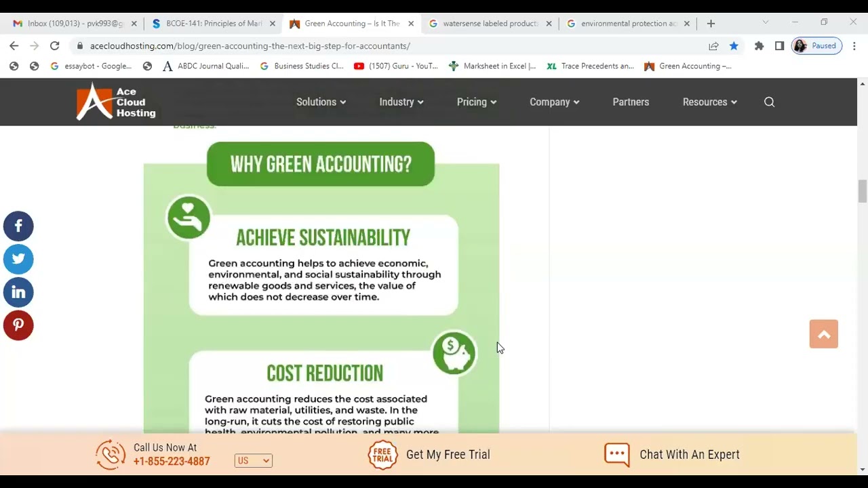Call the +1-855-223-4887 number link
This screenshot has width=868, height=488.
172,462
